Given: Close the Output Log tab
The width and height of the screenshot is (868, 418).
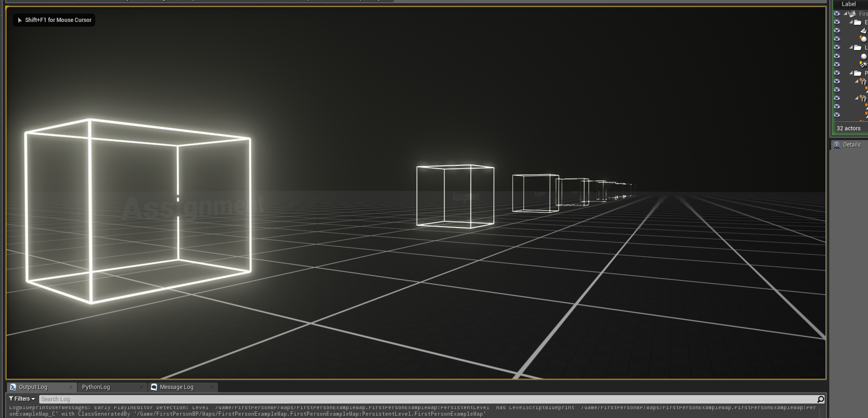Looking at the screenshot, I should (70, 387).
